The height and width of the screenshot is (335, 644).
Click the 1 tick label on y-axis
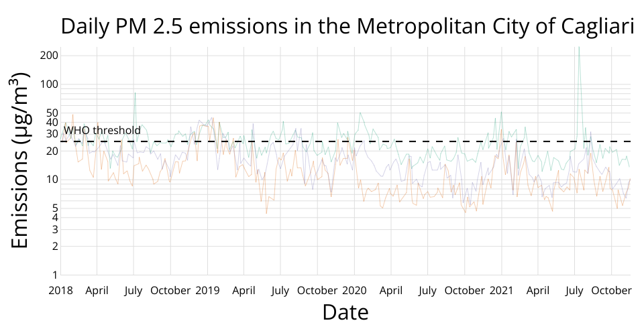[54, 275]
